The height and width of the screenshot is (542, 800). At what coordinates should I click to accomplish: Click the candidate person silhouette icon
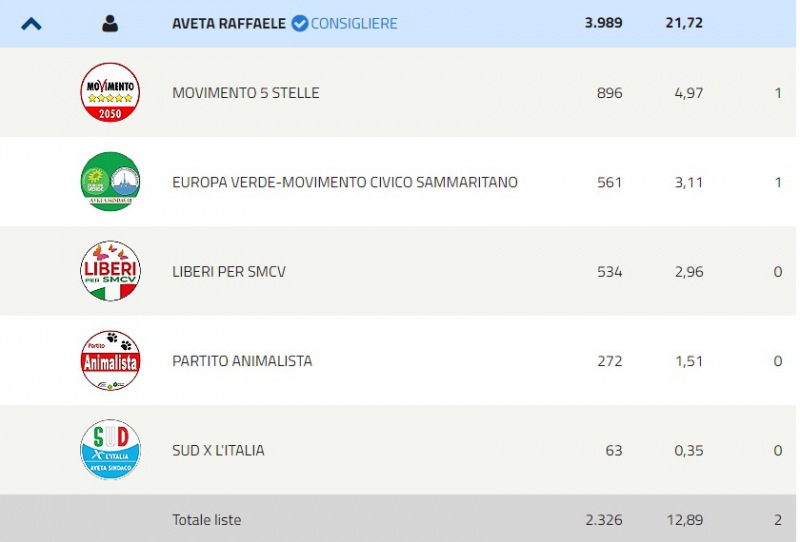110,23
